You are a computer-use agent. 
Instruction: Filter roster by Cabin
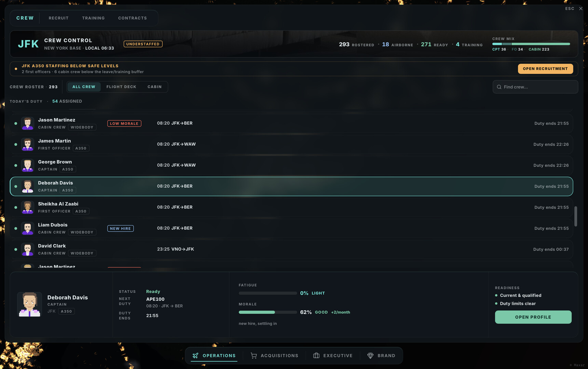[x=154, y=87]
